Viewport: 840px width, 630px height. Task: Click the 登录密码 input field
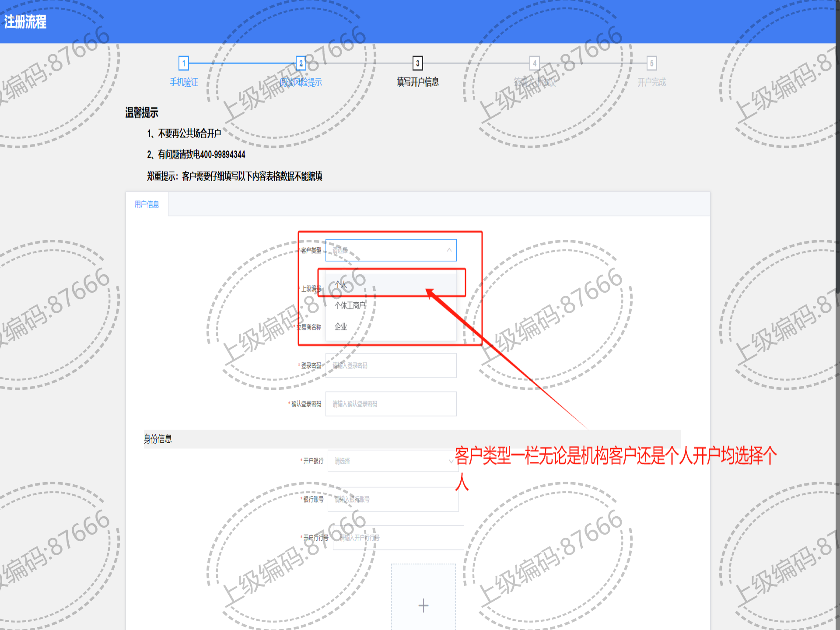(x=391, y=365)
